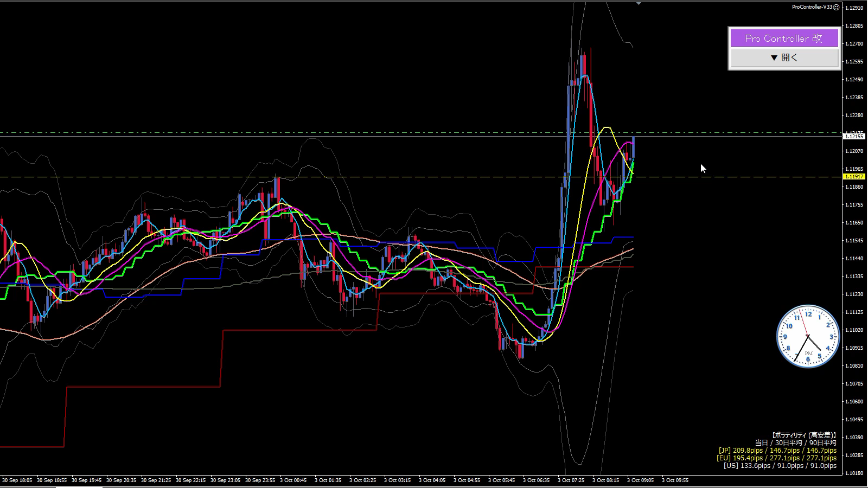Expand the panel with ▼ 開く button
The image size is (868, 488).
(784, 57)
